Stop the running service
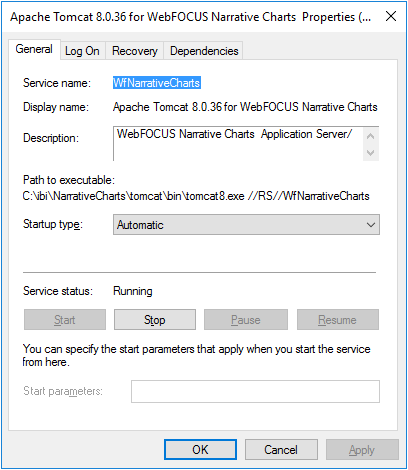The height and width of the screenshot is (470, 408). tap(155, 320)
